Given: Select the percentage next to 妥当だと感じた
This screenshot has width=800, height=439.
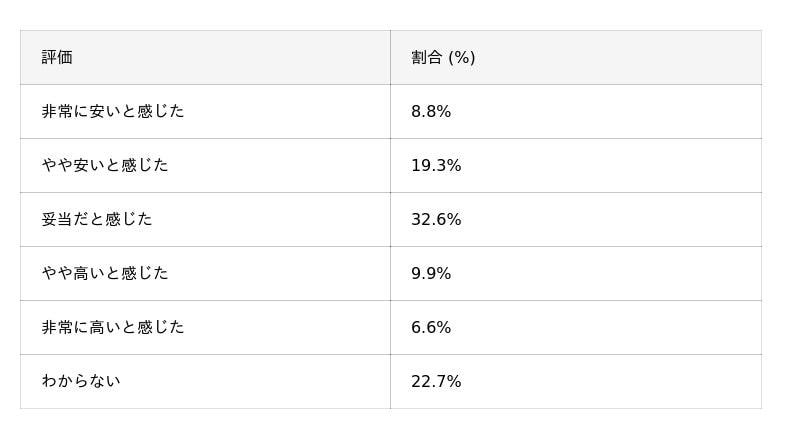Looking at the screenshot, I should [x=436, y=220].
